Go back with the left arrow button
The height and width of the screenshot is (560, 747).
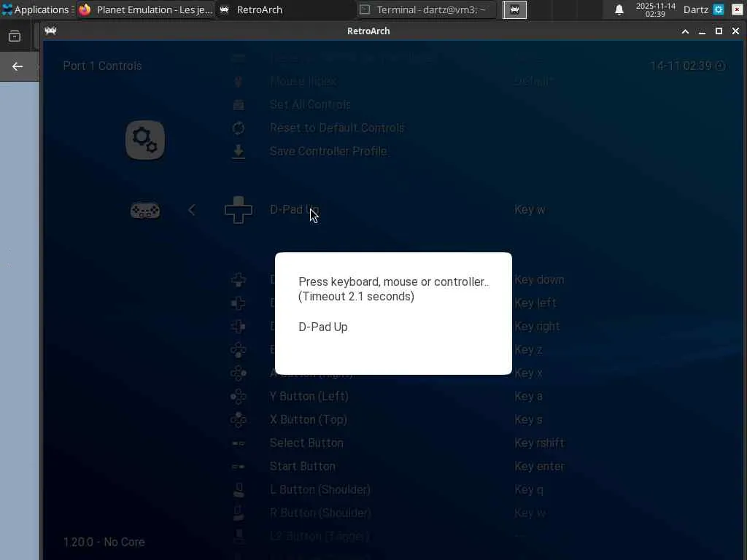pyautogui.click(x=18, y=66)
